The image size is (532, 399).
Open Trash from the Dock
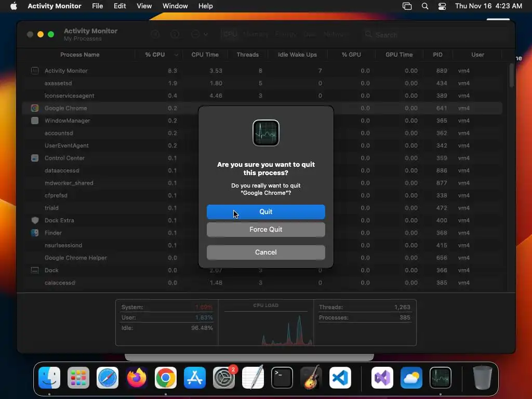click(x=483, y=378)
